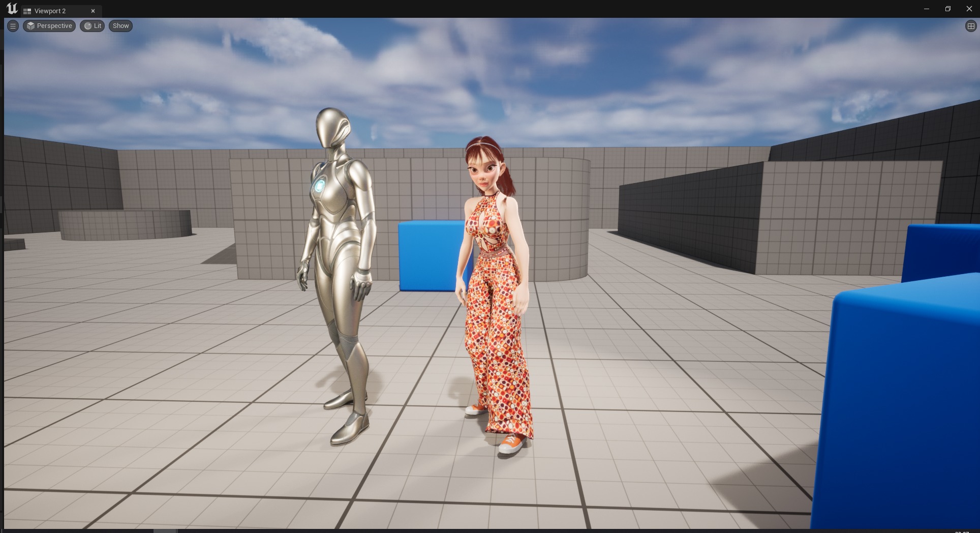
Task: Close the Unreal Editor window
Action: (x=969, y=9)
